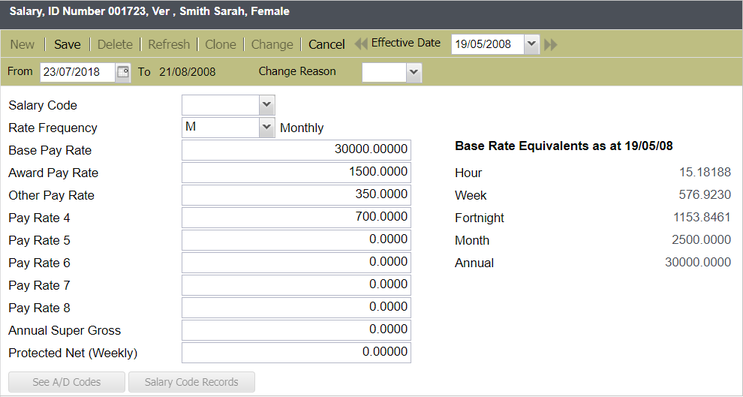Click the Pay Rate 5 field

296,240
